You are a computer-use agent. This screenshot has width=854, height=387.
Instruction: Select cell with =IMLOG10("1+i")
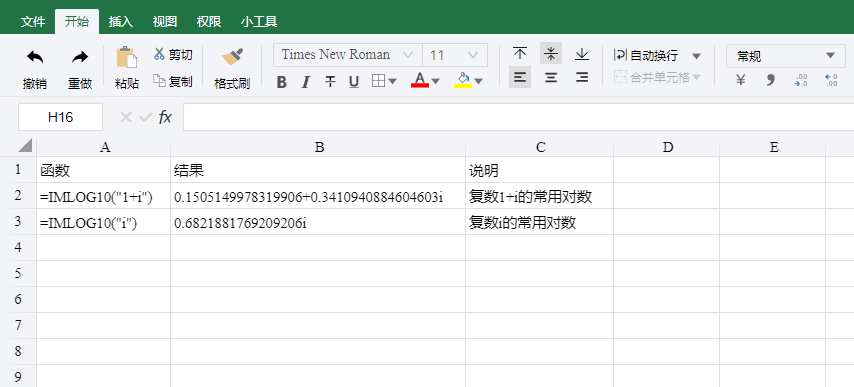pos(103,196)
